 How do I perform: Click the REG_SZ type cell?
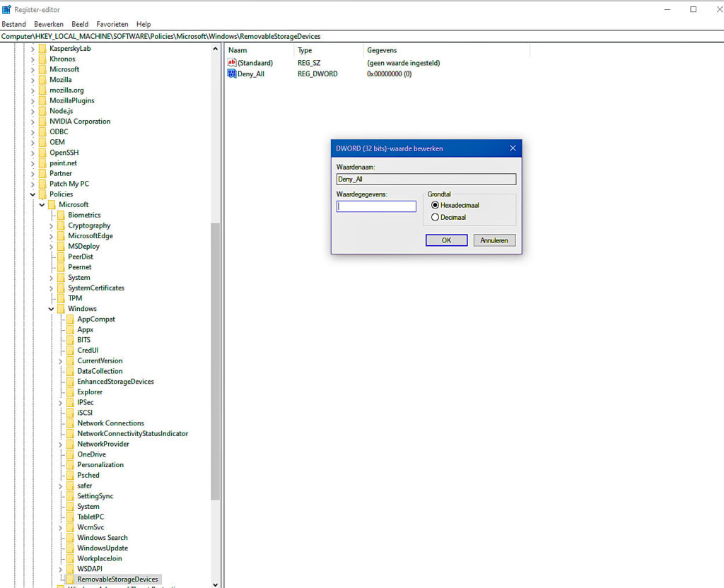[309, 63]
